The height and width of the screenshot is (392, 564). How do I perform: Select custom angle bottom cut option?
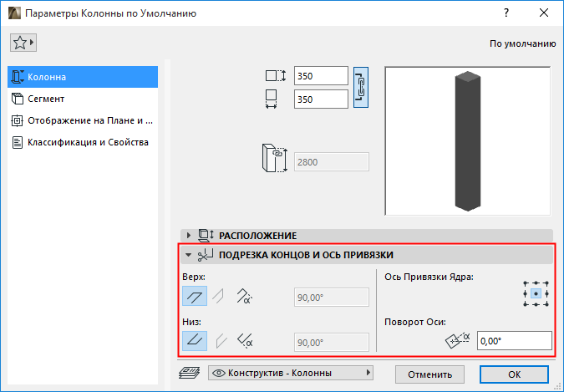point(245,341)
